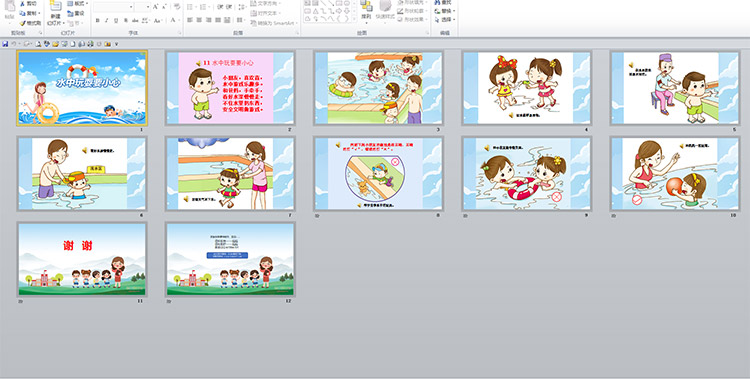Image resolution: width=750 pixels, height=379 pixels.
Task: Activate the Format Painter (格式刷)
Action: pos(30,23)
